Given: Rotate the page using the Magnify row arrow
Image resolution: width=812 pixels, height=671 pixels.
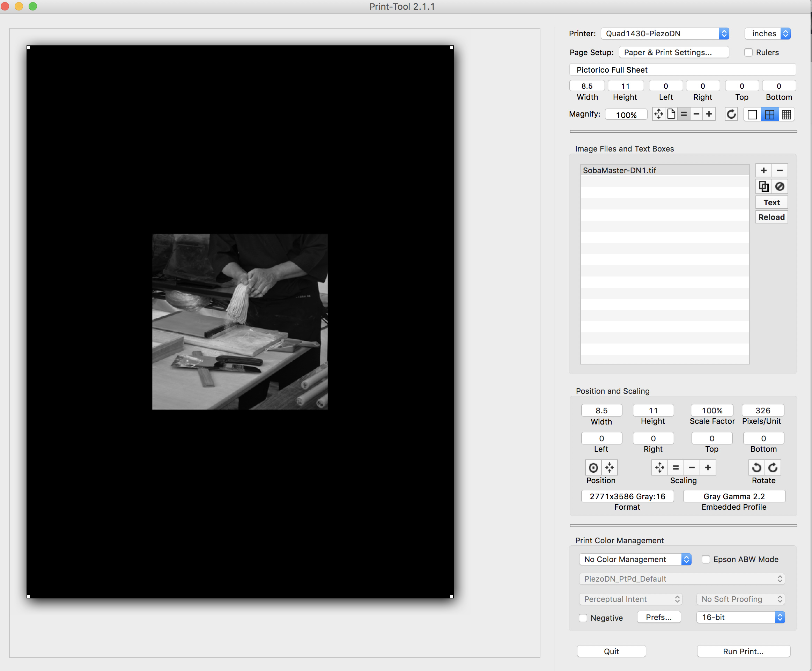Looking at the screenshot, I should click(x=731, y=114).
